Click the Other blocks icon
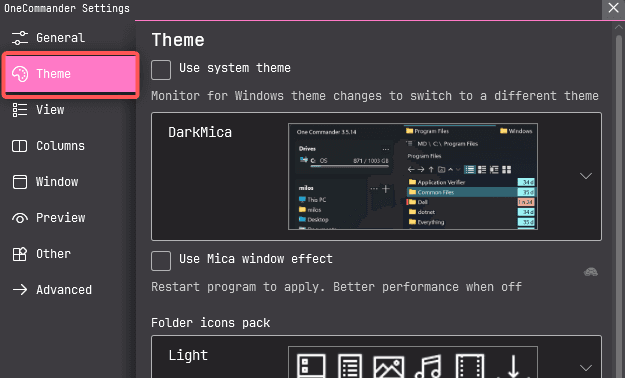 20,254
